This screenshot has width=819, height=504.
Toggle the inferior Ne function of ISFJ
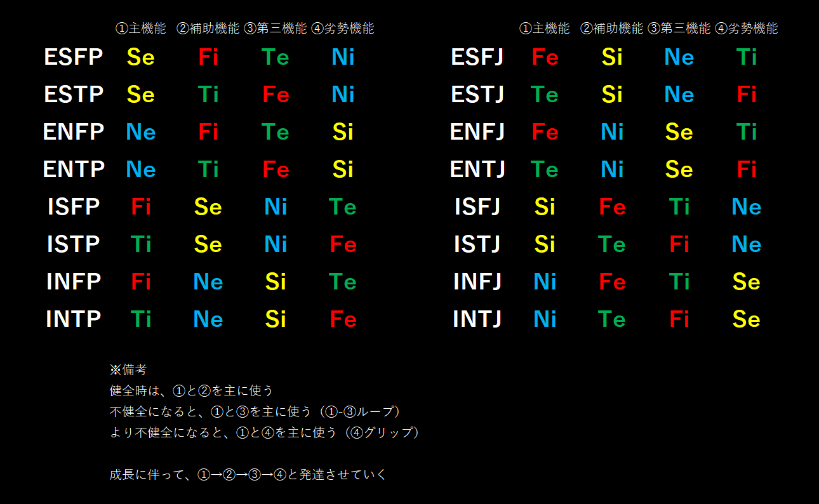(x=746, y=206)
